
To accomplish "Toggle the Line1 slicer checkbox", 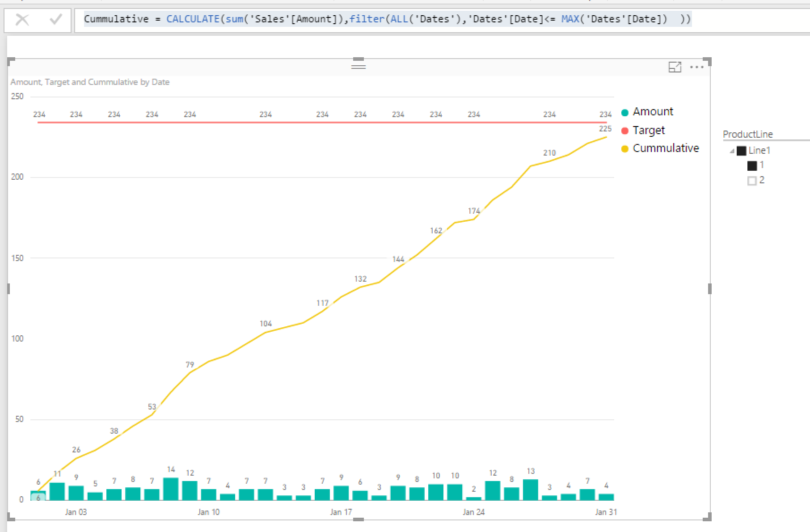I will (742, 151).
